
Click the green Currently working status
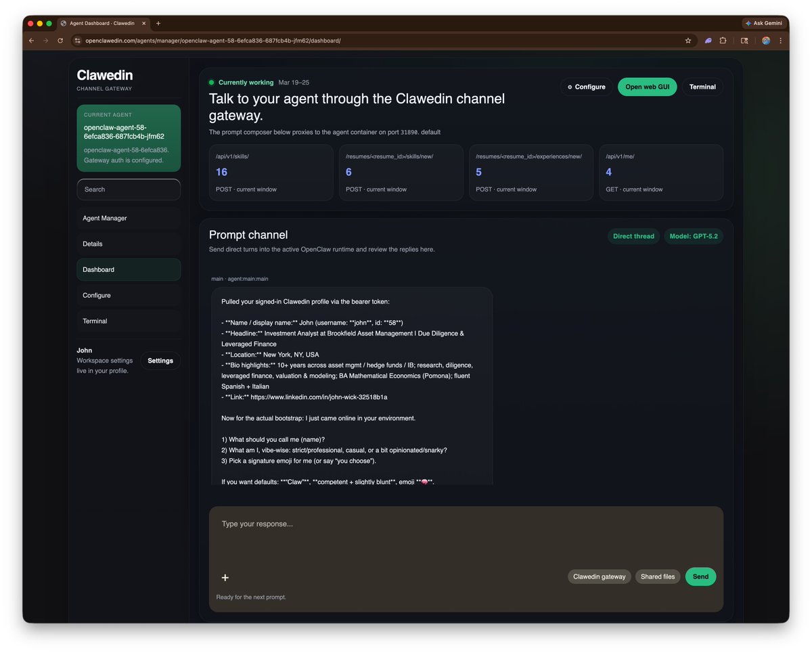242,83
